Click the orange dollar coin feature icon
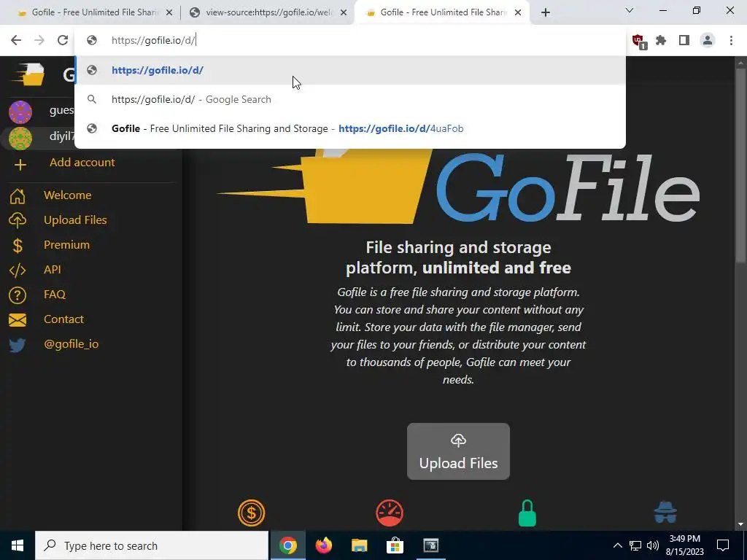Viewport: 747px width, 560px height. [251, 513]
